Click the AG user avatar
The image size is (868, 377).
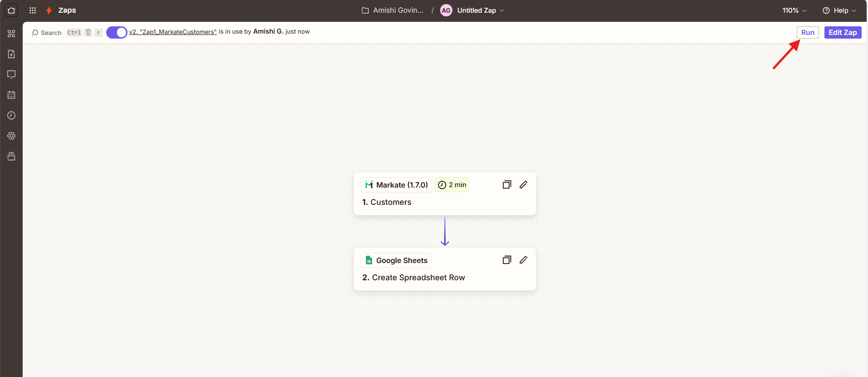[x=446, y=10]
